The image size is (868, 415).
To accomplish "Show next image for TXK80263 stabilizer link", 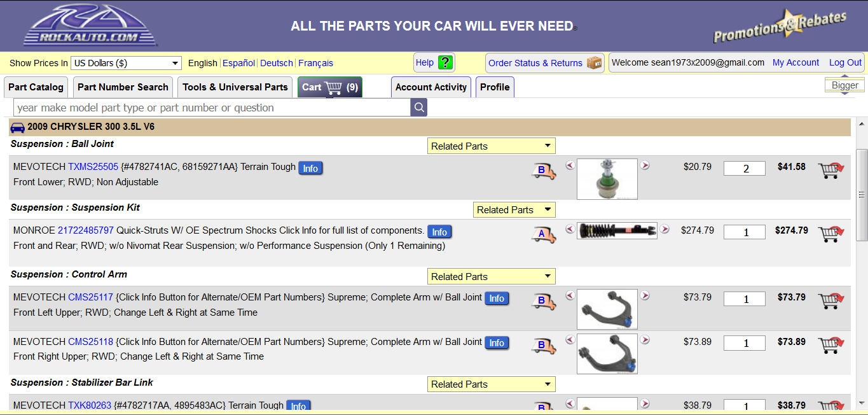I will click(645, 404).
